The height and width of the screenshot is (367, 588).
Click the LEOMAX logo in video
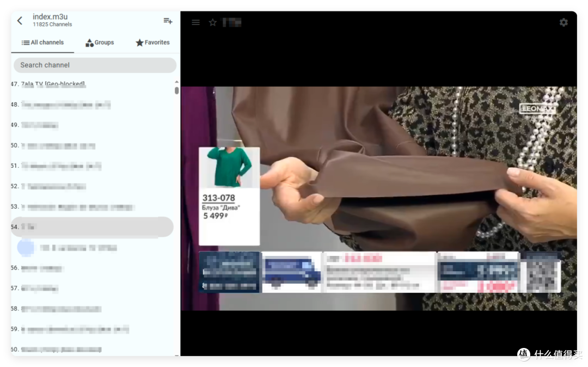point(537,109)
